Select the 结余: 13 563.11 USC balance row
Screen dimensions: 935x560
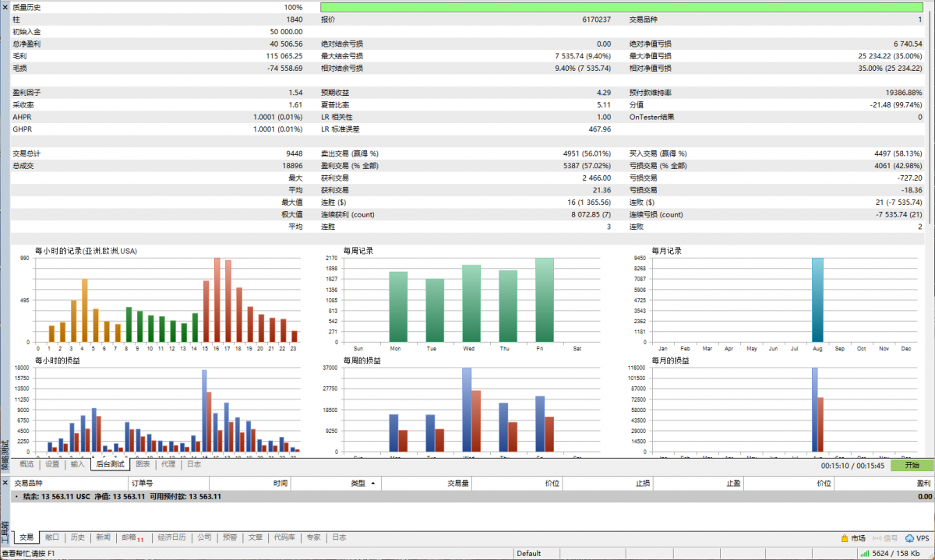click(x=472, y=496)
